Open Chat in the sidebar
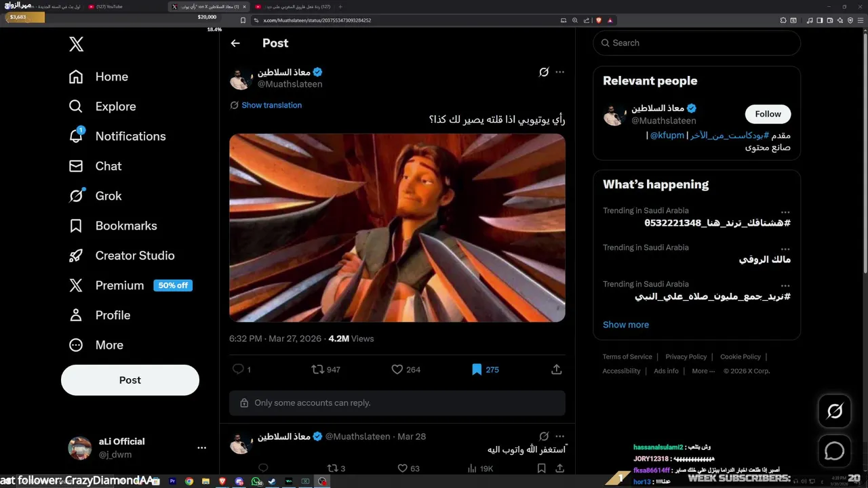 tap(95, 166)
